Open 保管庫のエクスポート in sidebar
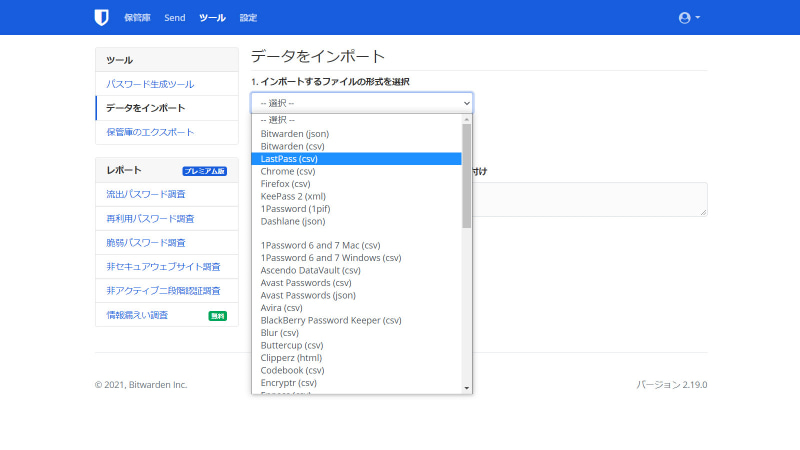The height and width of the screenshot is (450, 800). [x=167, y=132]
